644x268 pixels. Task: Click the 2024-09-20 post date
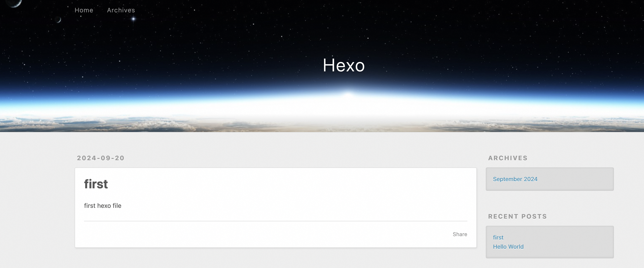101,158
